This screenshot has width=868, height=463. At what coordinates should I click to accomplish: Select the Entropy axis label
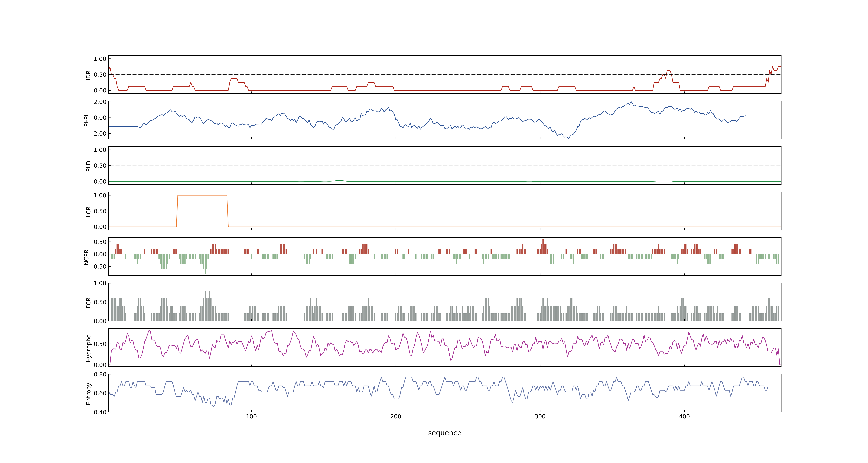click(x=88, y=393)
